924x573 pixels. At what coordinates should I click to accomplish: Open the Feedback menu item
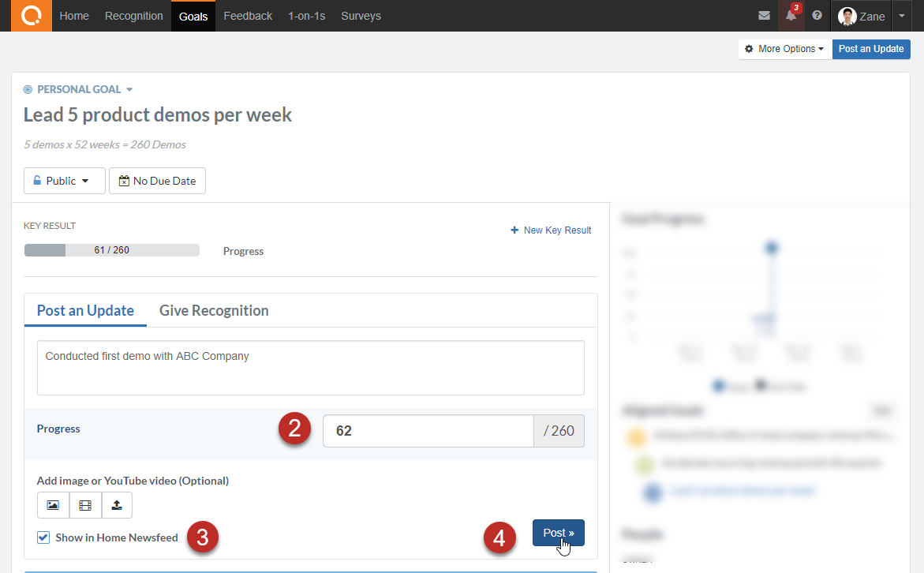click(x=248, y=16)
